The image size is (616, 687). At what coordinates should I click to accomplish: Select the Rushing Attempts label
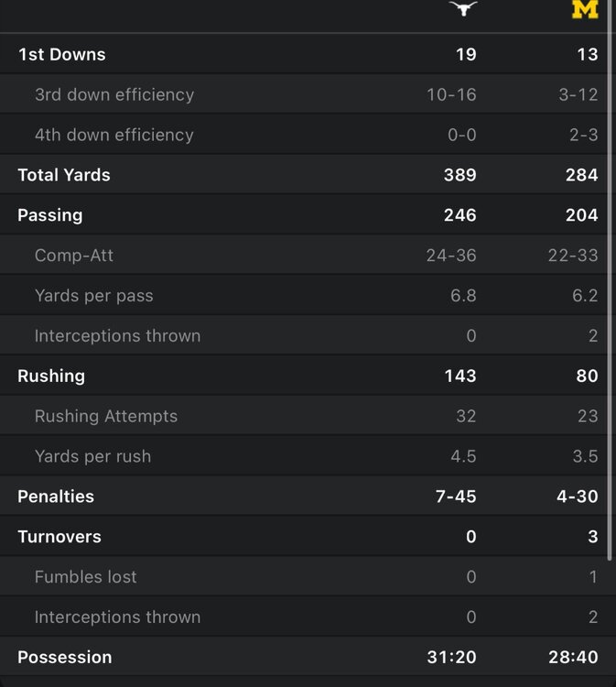point(106,416)
